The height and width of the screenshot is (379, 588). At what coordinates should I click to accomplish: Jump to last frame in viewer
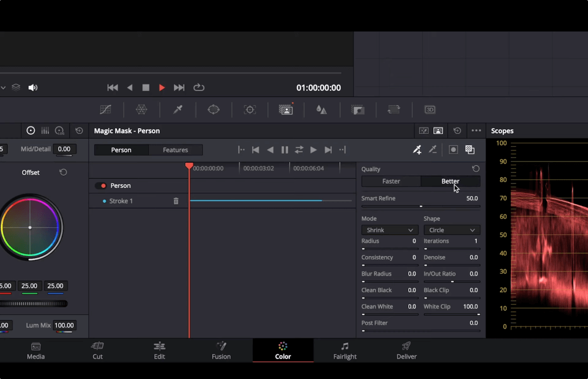tap(179, 88)
